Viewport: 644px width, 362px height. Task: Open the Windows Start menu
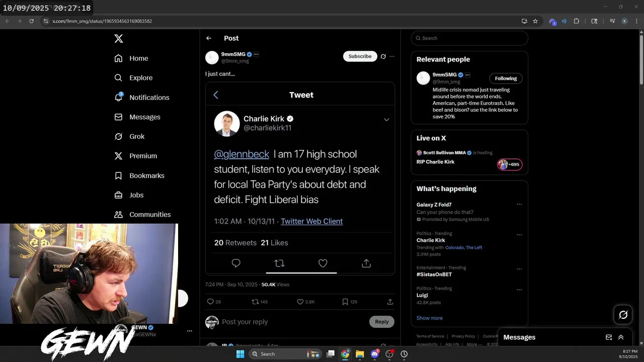coord(240,354)
